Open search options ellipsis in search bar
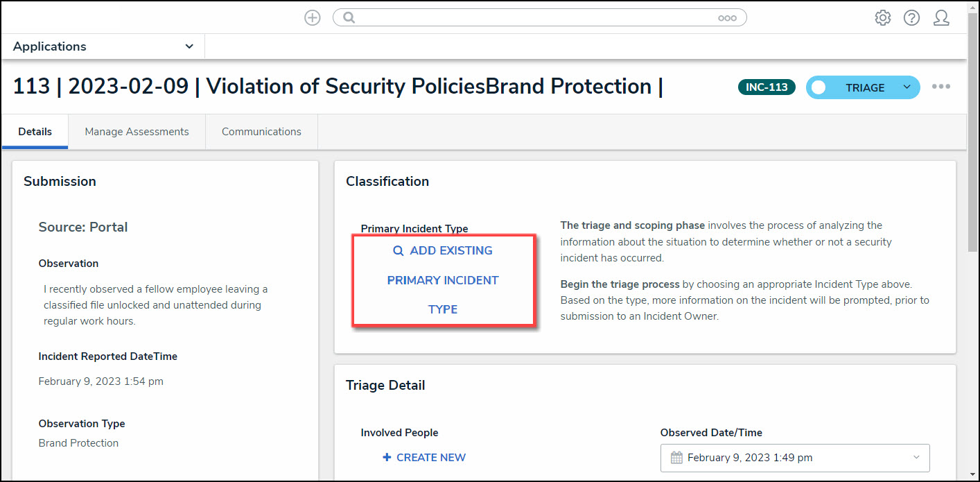 pos(727,18)
